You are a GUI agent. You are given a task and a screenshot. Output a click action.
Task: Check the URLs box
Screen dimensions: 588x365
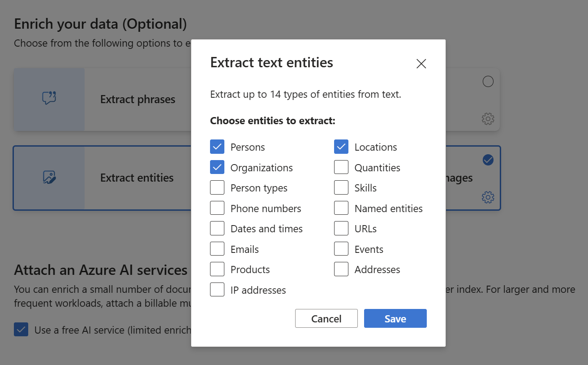click(341, 228)
